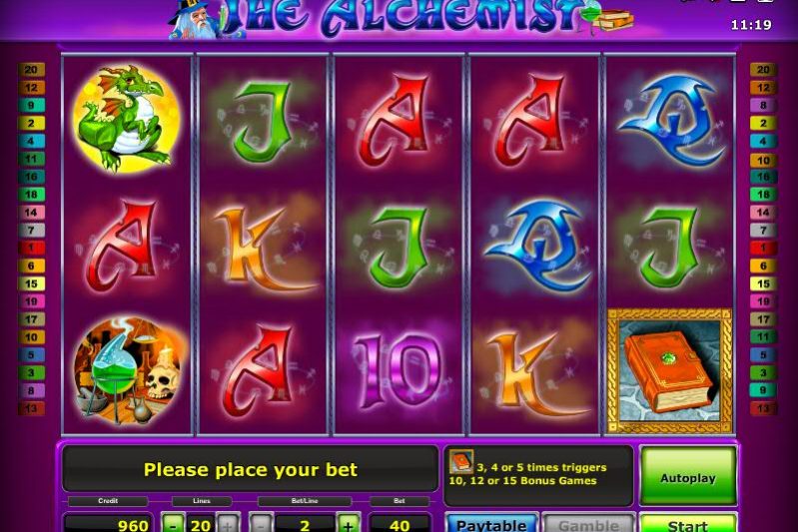Click the Gamble button

(x=589, y=524)
